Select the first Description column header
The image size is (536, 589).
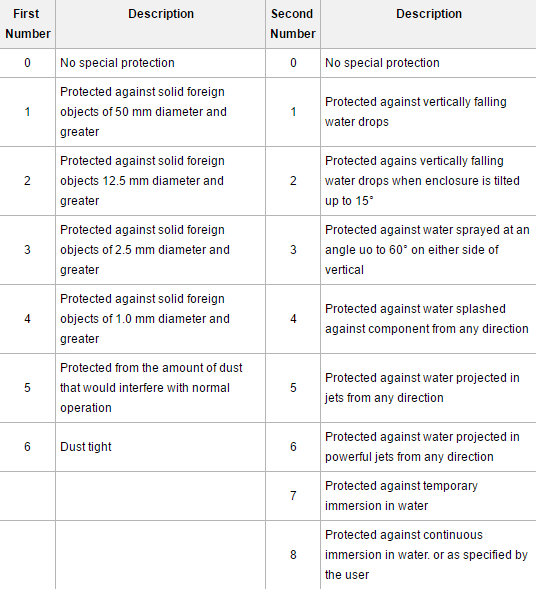coord(161,14)
